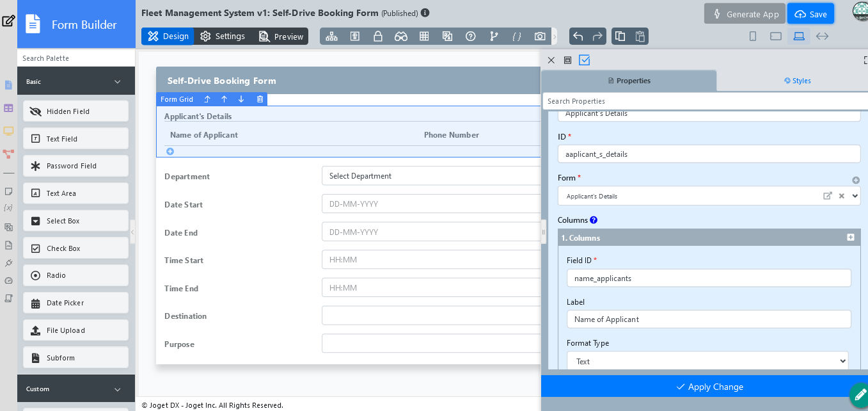This screenshot has height=411, width=868.
Task: Click the Save button
Action: [x=810, y=14]
